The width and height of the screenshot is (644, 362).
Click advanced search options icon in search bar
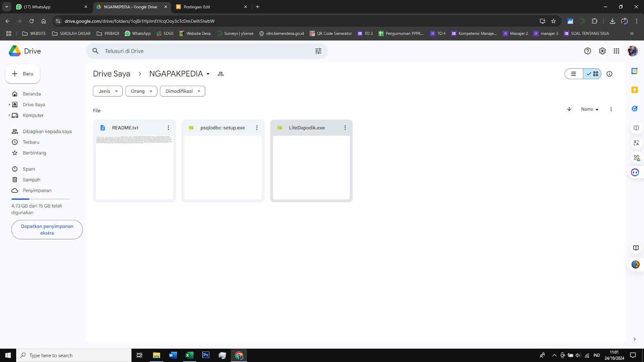pyautogui.click(x=318, y=51)
